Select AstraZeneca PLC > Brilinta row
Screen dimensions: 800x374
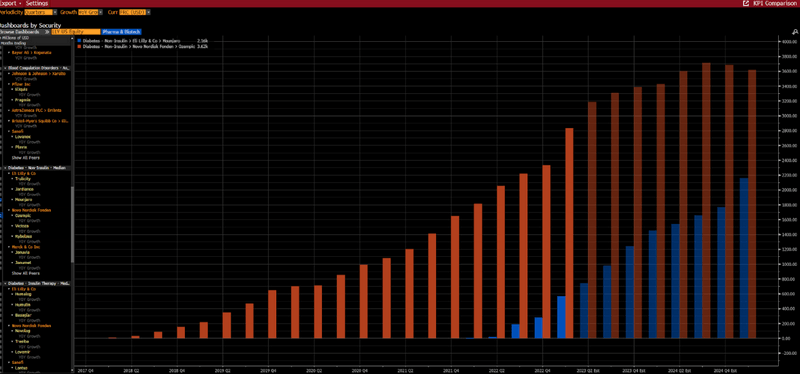(36, 110)
